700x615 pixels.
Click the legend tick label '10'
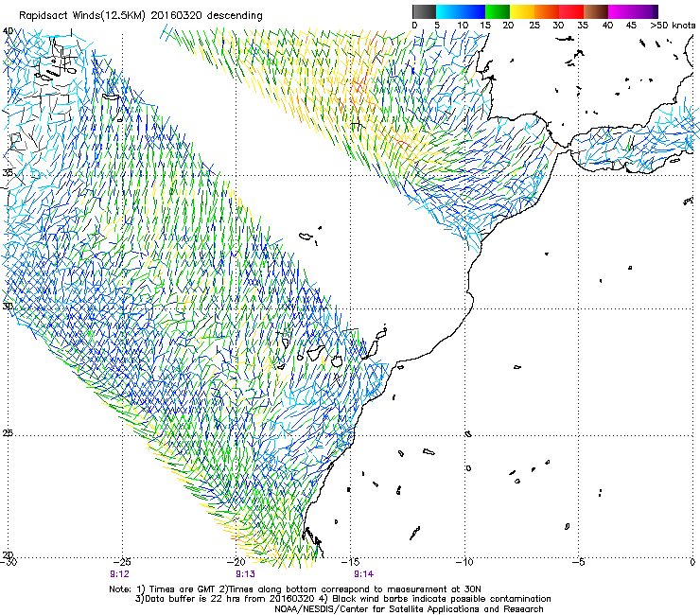[463, 25]
